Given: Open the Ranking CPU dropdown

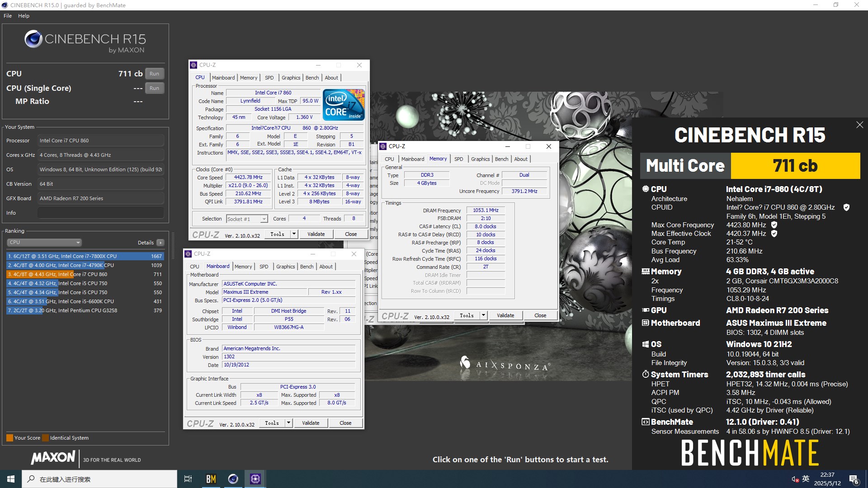Looking at the screenshot, I should tap(44, 243).
